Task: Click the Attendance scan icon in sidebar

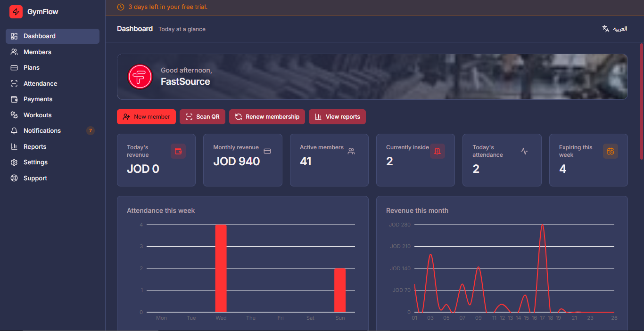Action: click(x=14, y=83)
